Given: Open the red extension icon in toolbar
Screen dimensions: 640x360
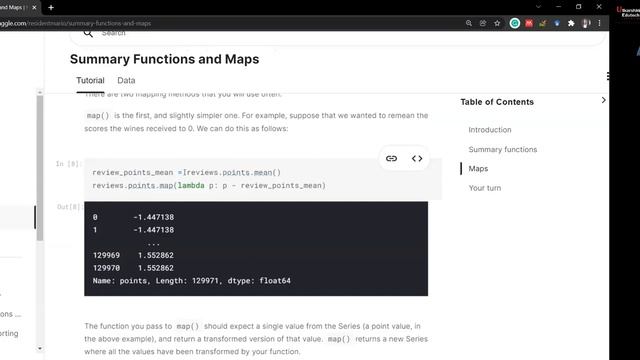Looking at the screenshot, I should coord(529,23).
